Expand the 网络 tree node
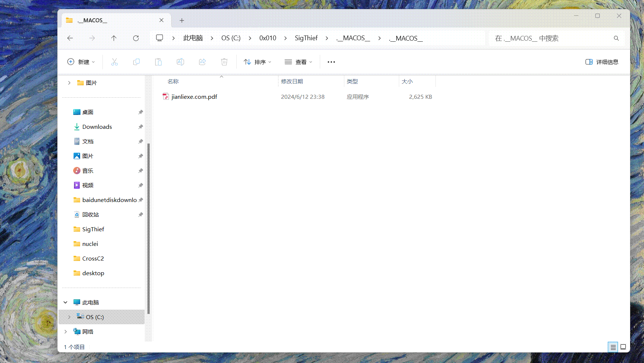The image size is (644, 363). click(65, 332)
